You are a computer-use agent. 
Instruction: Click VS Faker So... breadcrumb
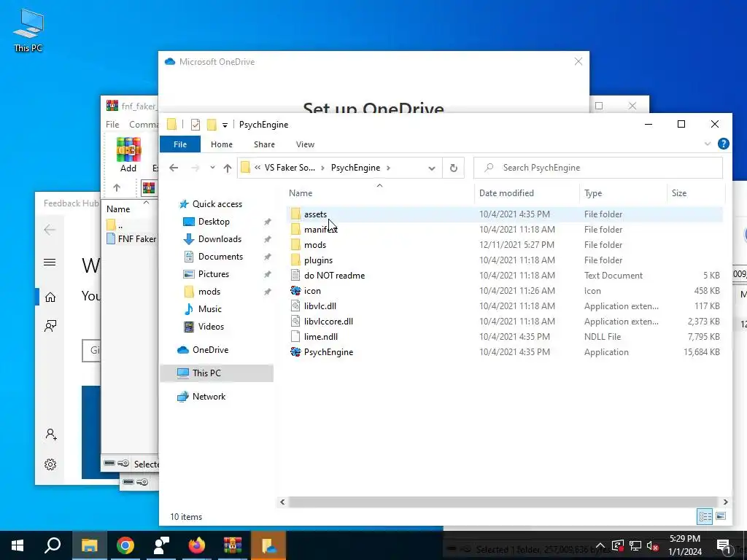(x=290, y=168)
